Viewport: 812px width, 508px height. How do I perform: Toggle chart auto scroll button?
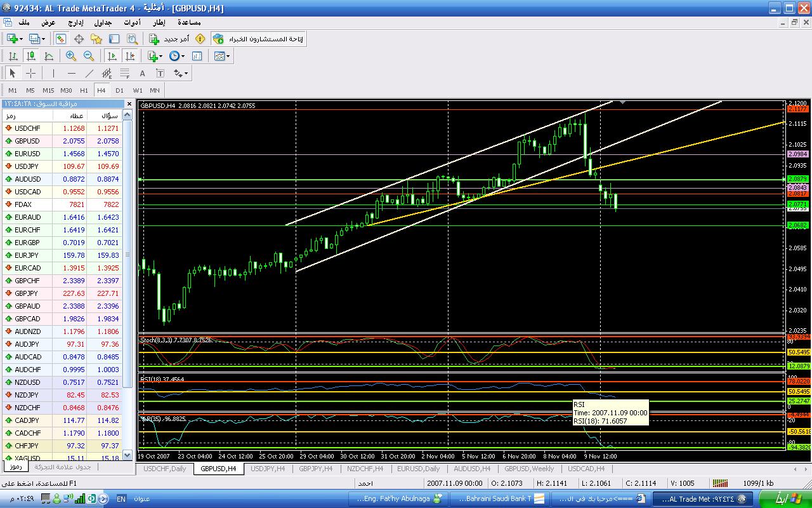(112, 56)
